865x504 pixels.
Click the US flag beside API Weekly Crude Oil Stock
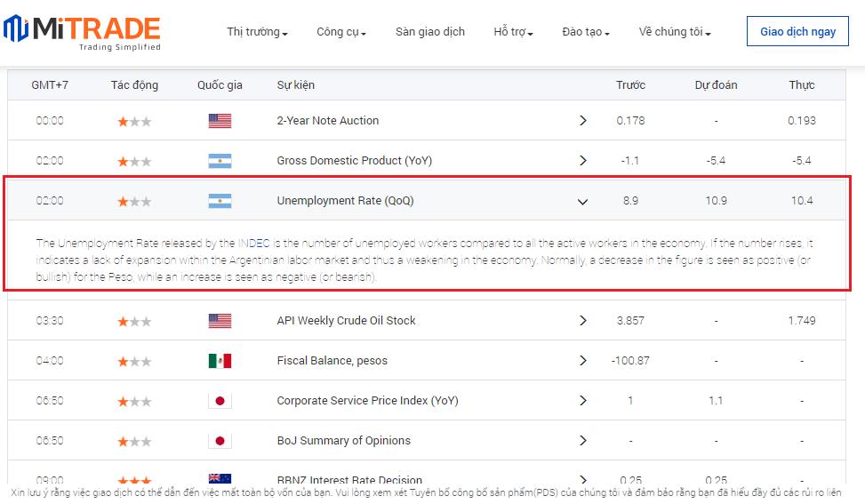220,321
